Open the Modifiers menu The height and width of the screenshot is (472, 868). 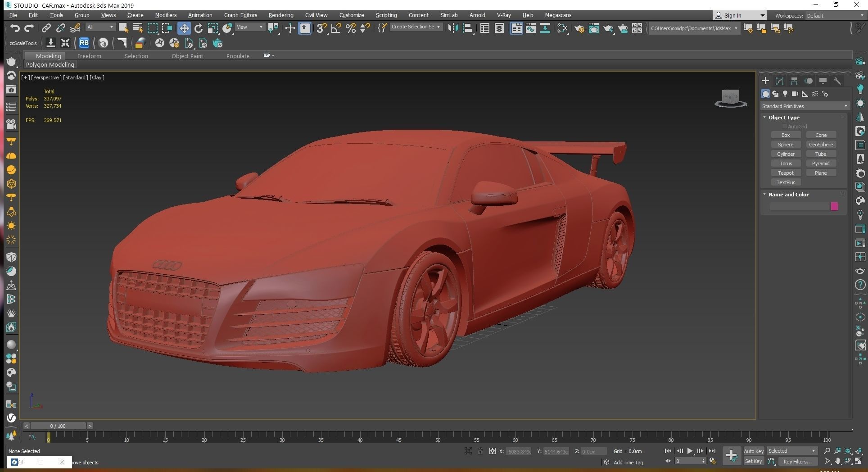tap(166, 15)
